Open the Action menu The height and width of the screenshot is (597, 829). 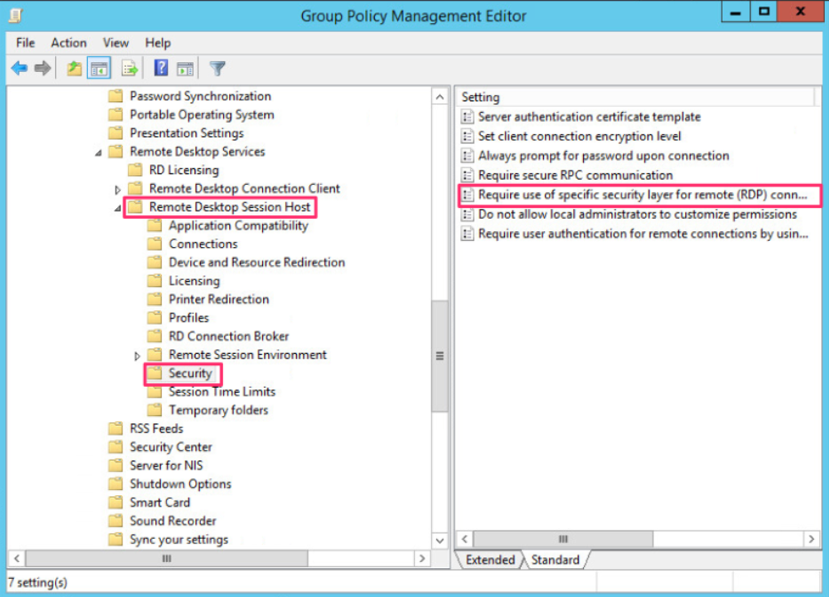69,43
